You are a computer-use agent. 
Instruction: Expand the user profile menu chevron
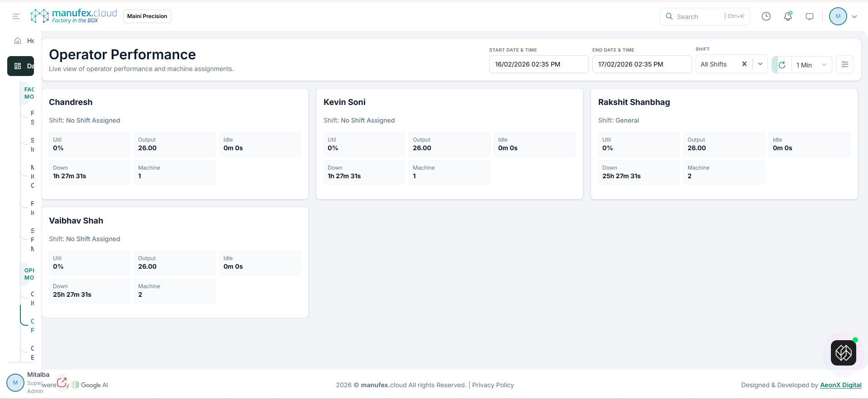(854, 17)
